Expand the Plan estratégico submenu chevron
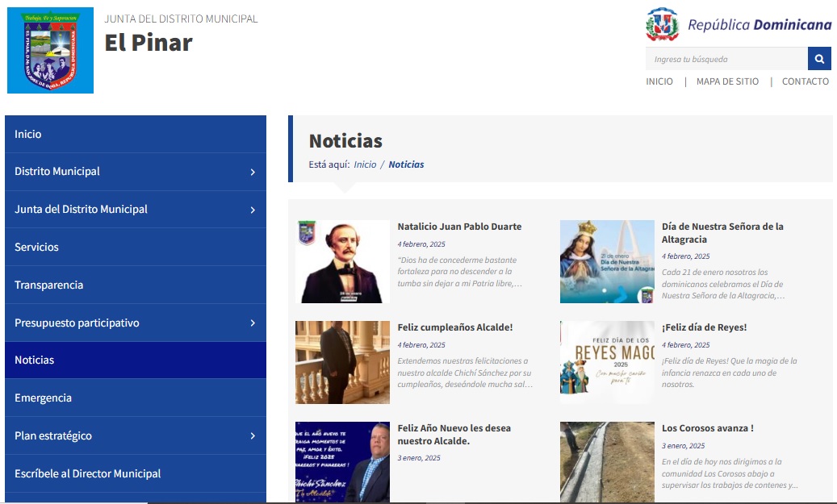 click(253, 436)
